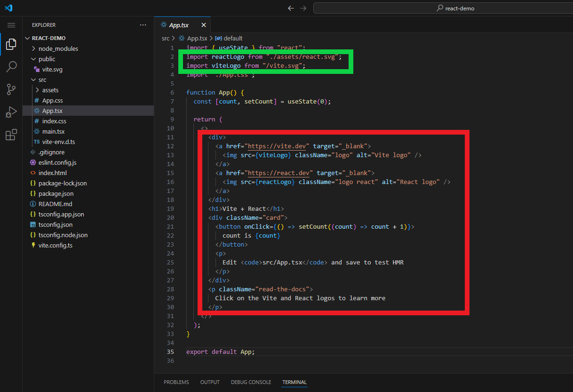This screenshot has width=573, height=392.
Task: Close the App.tsx editor tab
Action: (x=204, y=25)
